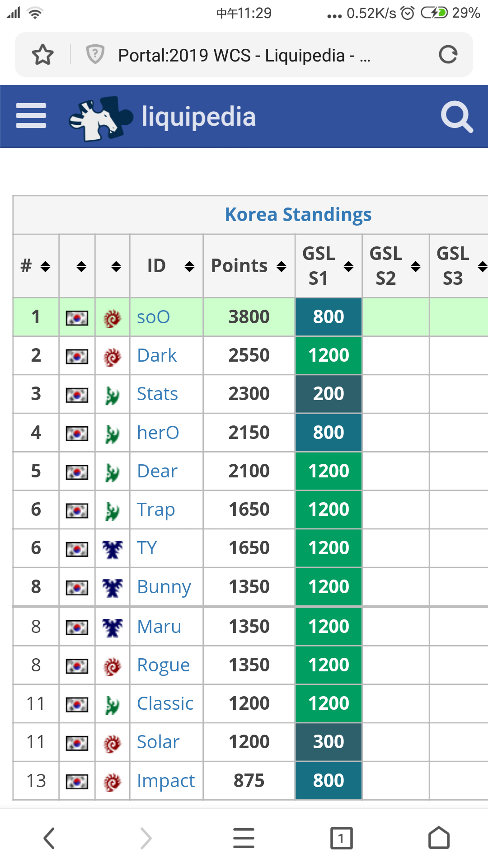Tap the Liquipedia search magnifier icon

click(456, 117)
